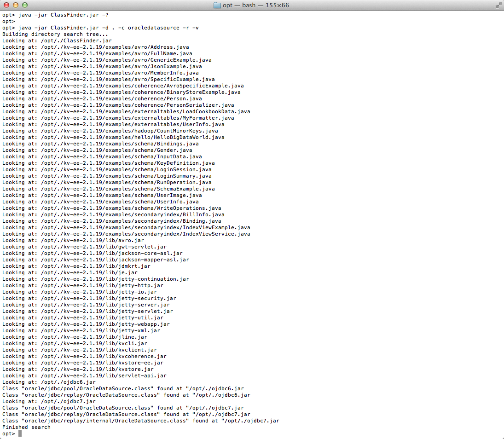The width and height of the screenshot is (504, 439).
Task: Click the cursor at the last opt> prompt
Action: pos(20,433)
